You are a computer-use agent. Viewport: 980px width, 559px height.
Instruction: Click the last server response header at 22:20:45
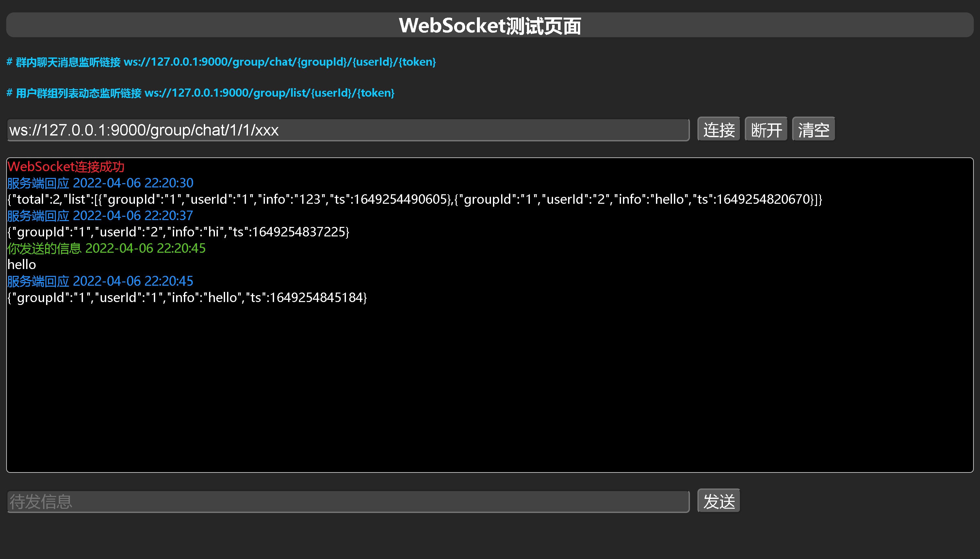(100, 281)
